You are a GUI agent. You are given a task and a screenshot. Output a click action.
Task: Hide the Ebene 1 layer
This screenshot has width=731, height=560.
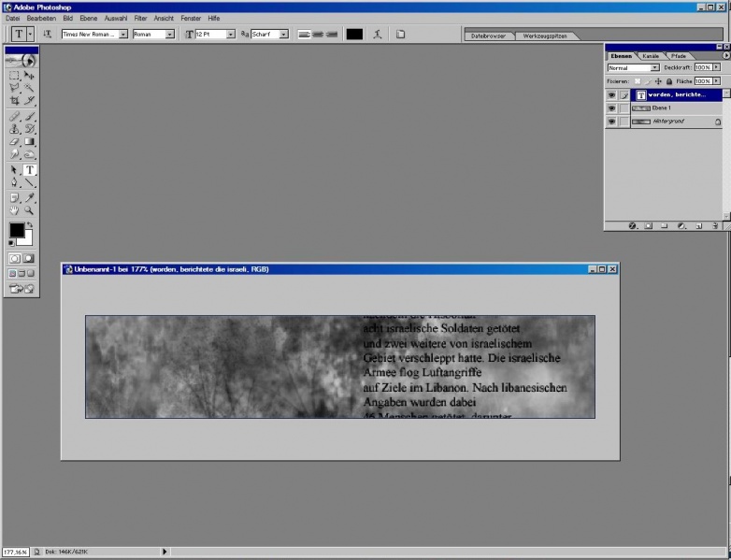(x=611, y=108)
